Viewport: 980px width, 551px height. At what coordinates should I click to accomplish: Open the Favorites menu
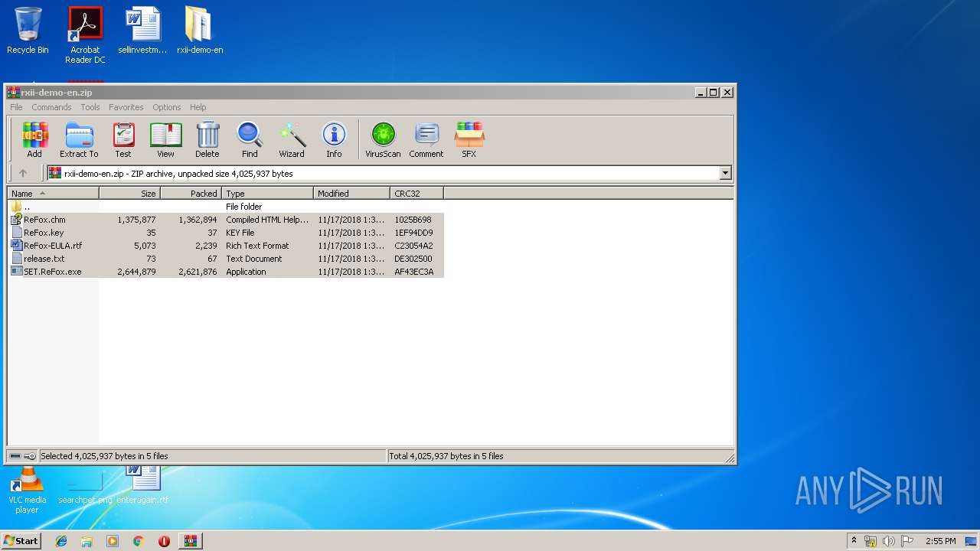pyautogui.click(x=126, y=107)
